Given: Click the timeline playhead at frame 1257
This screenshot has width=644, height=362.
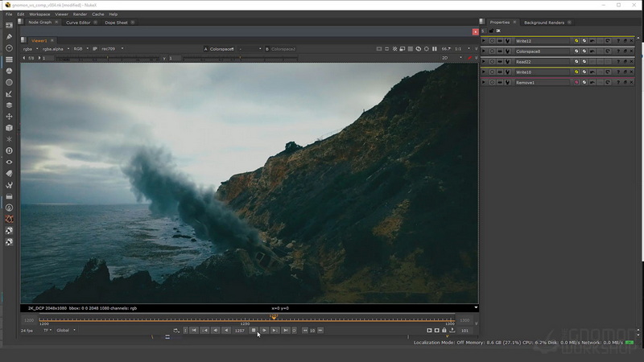Looking at the screenshot, I should pyautogui.click(x=274, y=317).
